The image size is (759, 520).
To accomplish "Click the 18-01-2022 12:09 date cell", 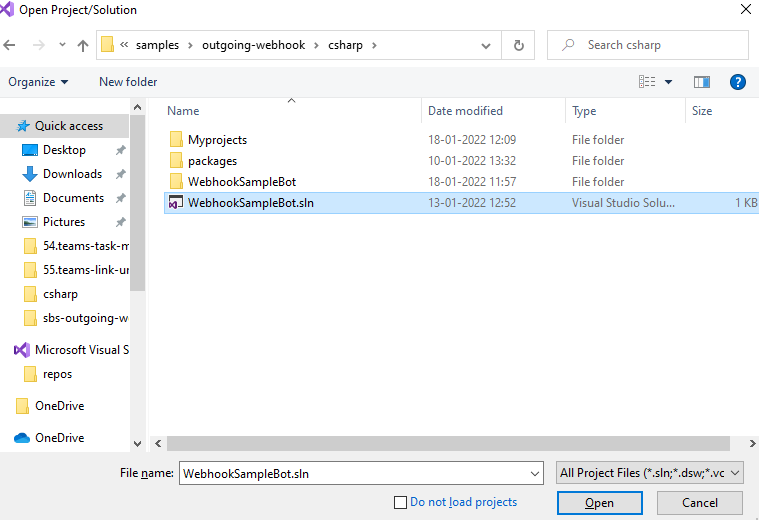I will 472,140.
